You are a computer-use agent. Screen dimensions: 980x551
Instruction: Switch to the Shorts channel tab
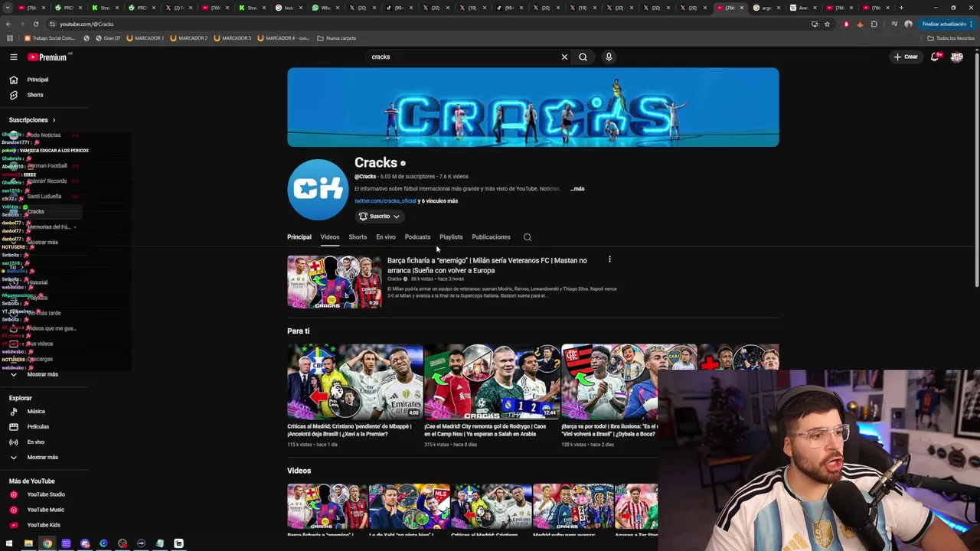(x=358, y=237)
